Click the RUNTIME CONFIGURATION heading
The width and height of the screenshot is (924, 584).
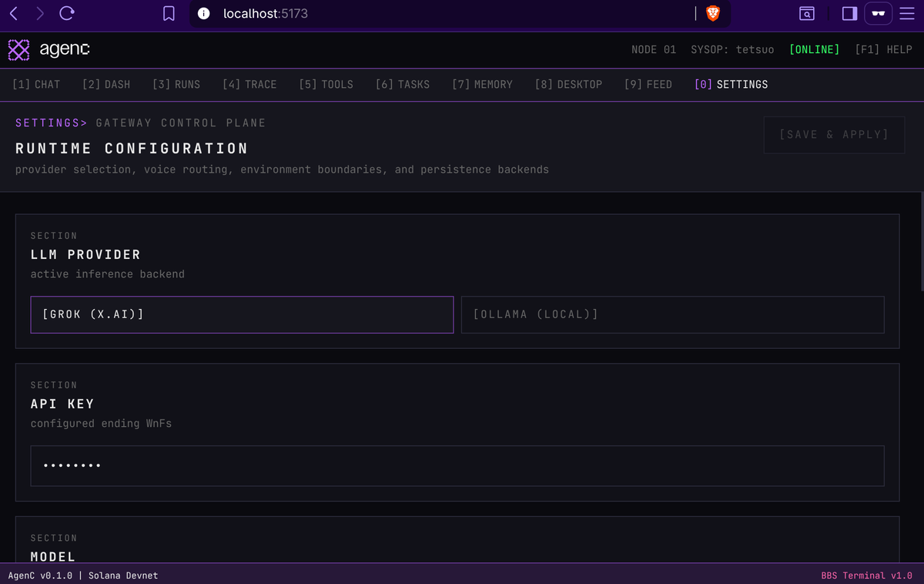pos(132,149)
